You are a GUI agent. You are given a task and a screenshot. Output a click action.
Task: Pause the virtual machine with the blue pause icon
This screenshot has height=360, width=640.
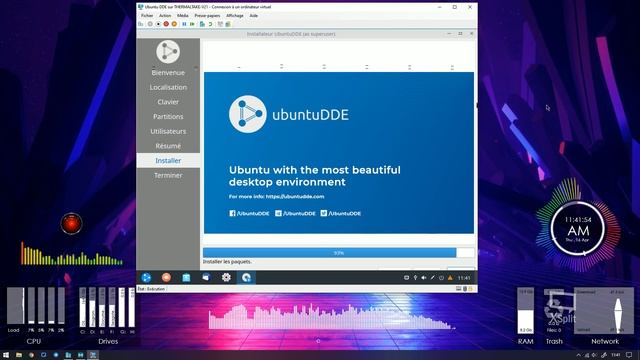click(x=184, y=24)
